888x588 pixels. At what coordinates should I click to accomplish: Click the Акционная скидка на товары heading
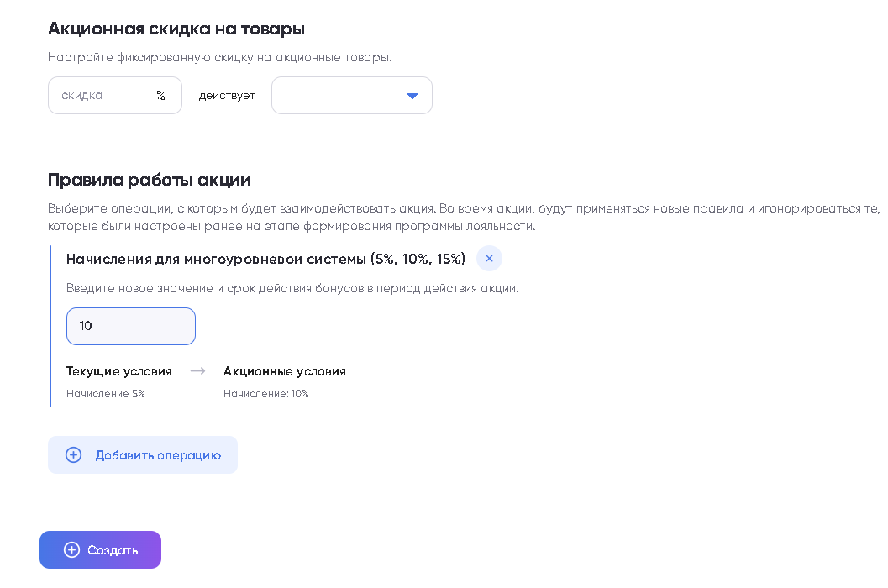coord(176,29)
